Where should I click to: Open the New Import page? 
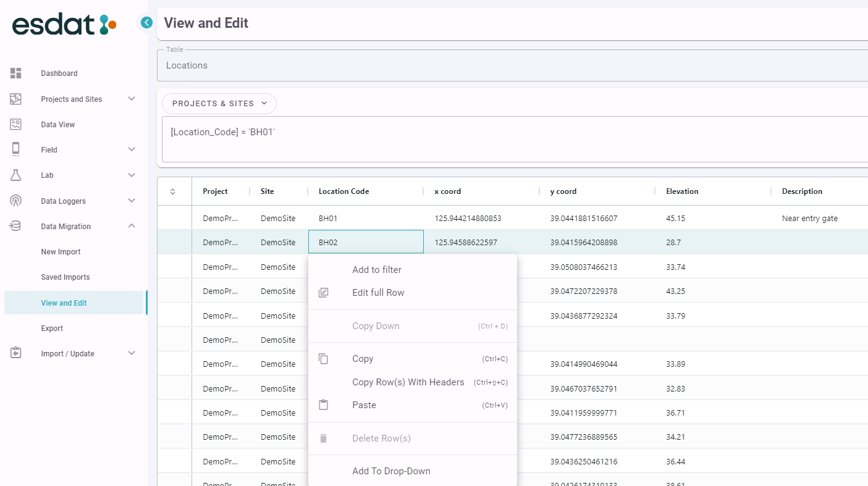point(61,252)
